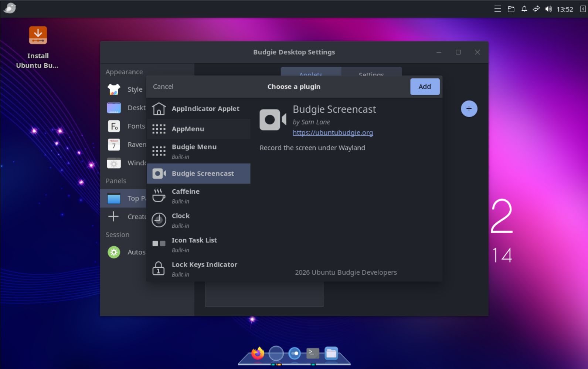Image resolution: width=588 pixels, height=369 pixels.
Task: Open the Places folder indicator in panel
Action: tap(511, 9)
